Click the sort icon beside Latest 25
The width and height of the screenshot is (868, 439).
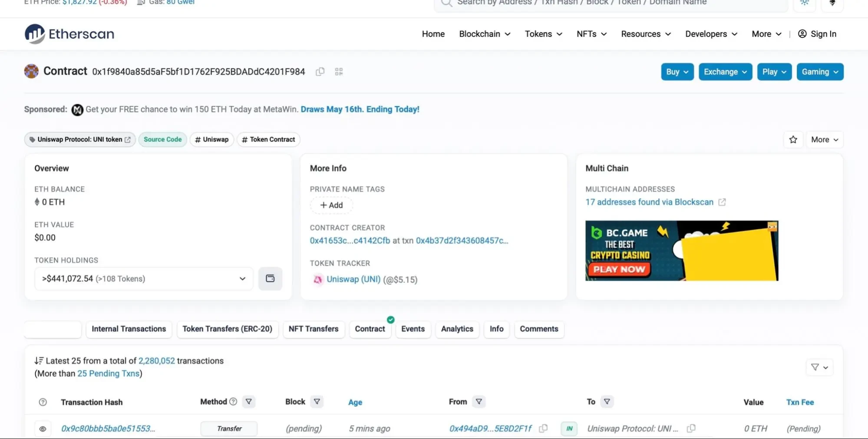click(x=39, y=361)
